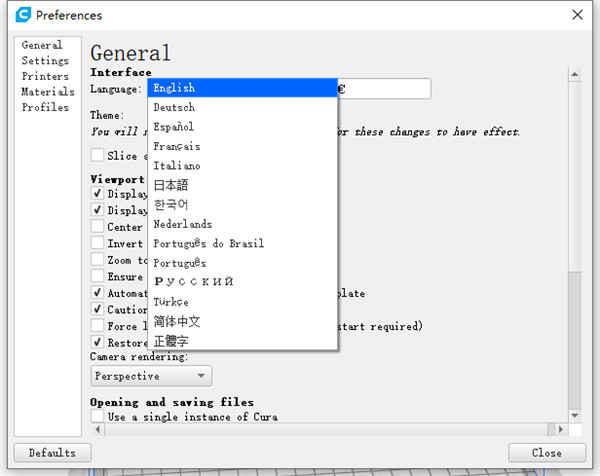Open the Settings preferences page
This screenshot has height=476, width=600.
45,61
